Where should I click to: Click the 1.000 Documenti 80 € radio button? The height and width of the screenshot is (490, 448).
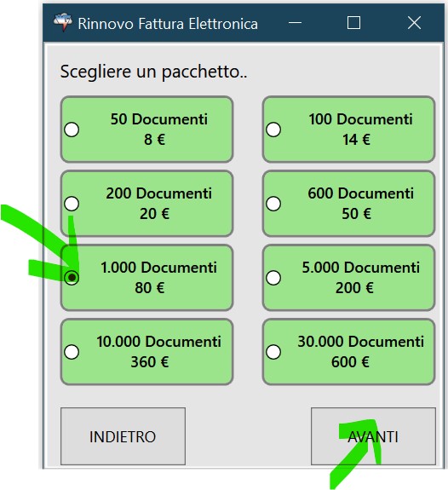pos(72,278)
